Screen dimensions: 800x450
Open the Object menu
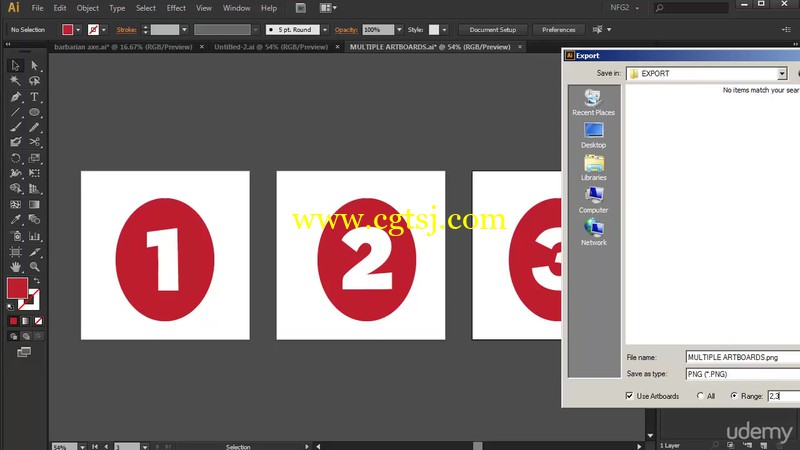coord(88,8)
